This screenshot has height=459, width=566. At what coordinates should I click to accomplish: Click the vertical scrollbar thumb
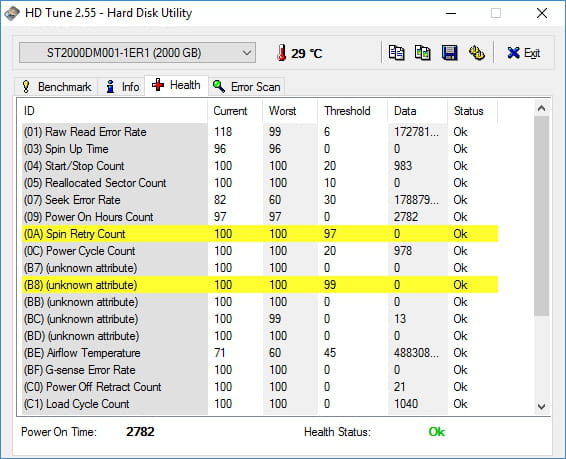click(x=541, y=216)
